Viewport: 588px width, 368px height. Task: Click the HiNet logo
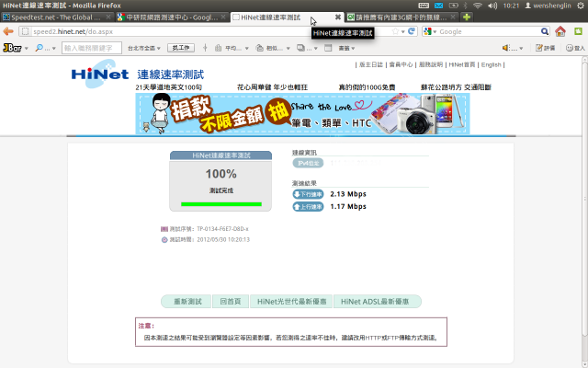pos(100,74)
